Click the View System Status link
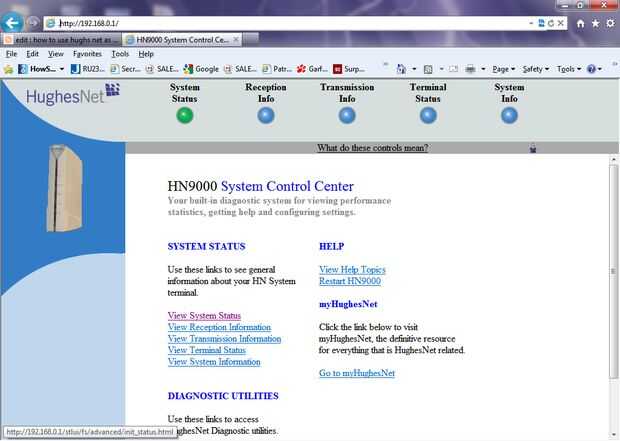 [x=204, y=316]
